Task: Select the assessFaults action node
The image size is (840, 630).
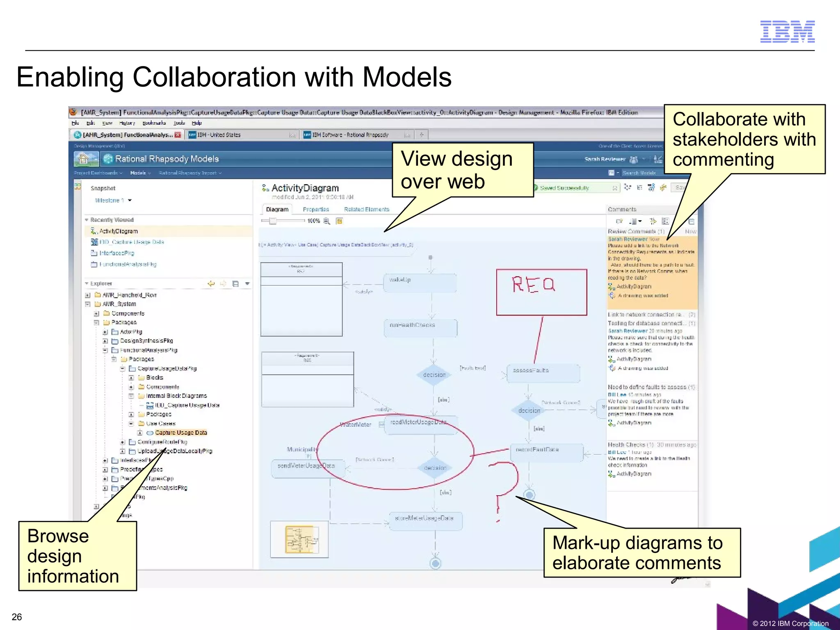Action: click(543, 374)
